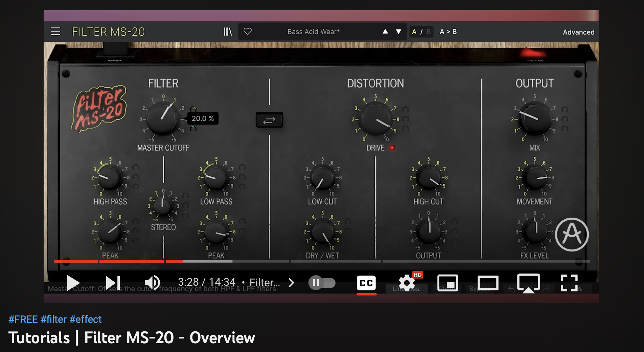
Task: Step to the next preset with down arrow
Action: [x=398, y=31]
